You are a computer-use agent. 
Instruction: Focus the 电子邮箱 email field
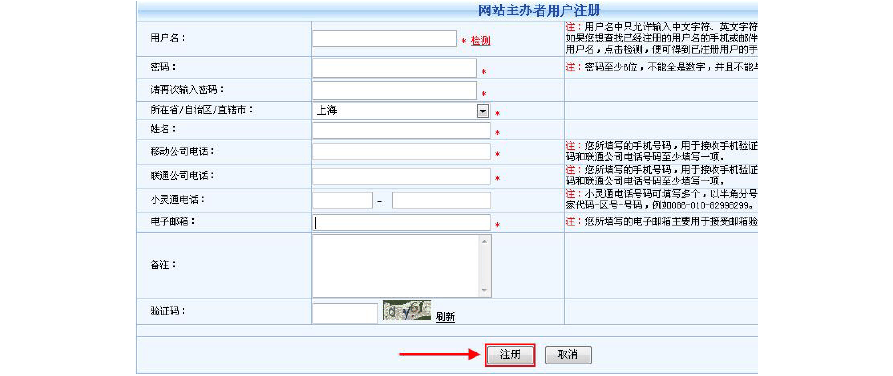(401, 223)
